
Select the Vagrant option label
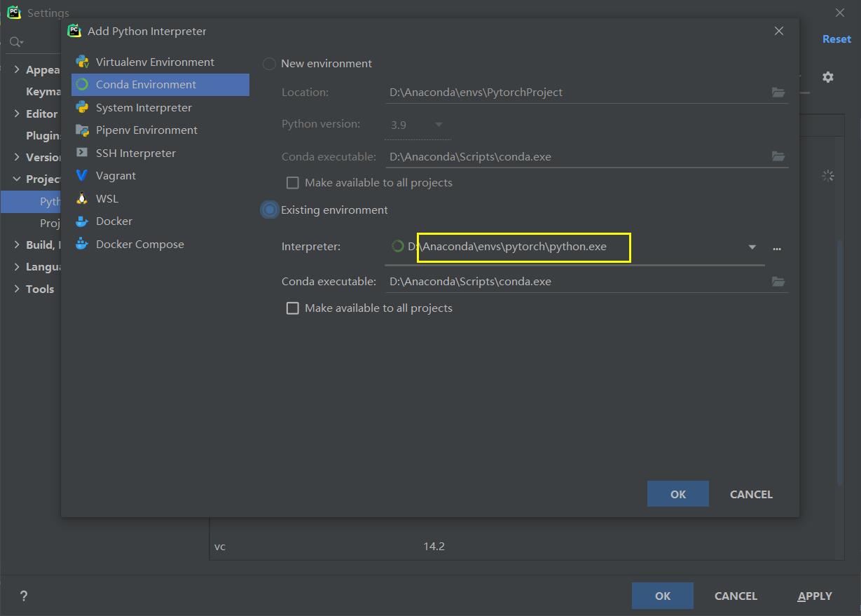coord(116,175)
